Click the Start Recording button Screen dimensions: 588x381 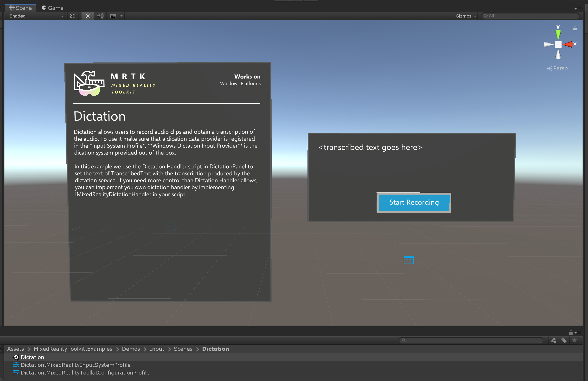414,203
